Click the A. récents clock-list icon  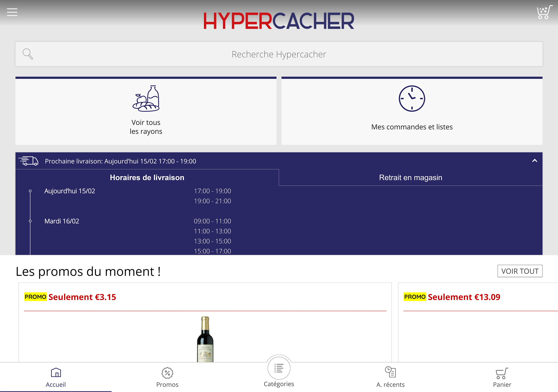click(390, 372)
